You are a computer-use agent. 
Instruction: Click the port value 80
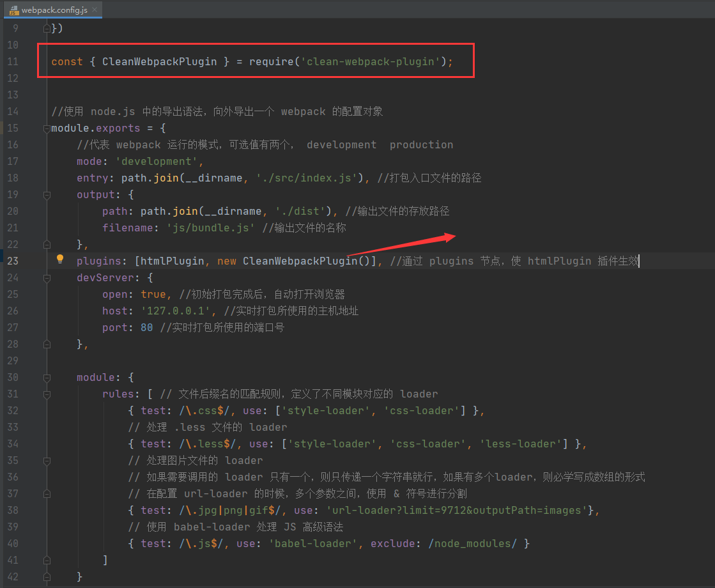[147, 327]
